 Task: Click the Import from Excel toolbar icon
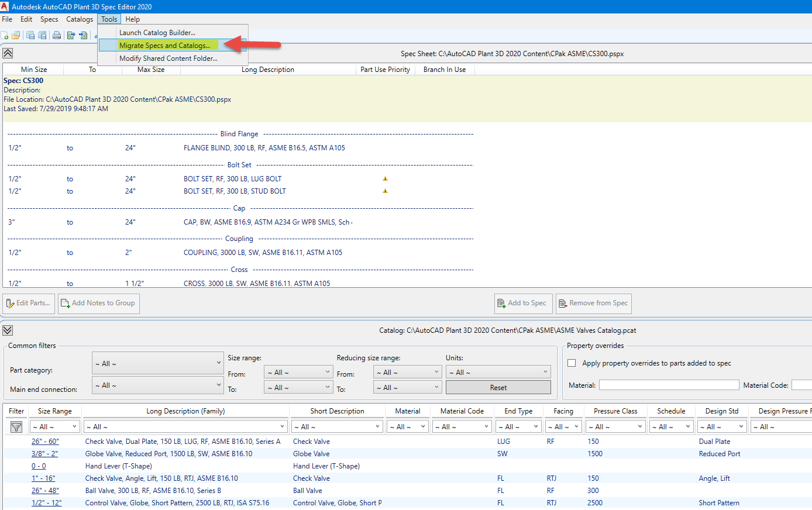83,36
